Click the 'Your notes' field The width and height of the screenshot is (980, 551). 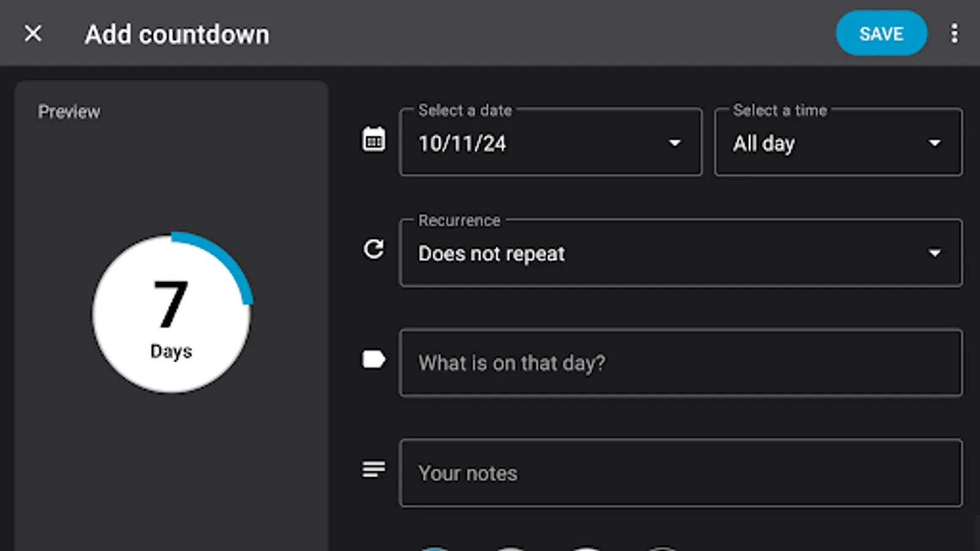(x=680, y=473)
